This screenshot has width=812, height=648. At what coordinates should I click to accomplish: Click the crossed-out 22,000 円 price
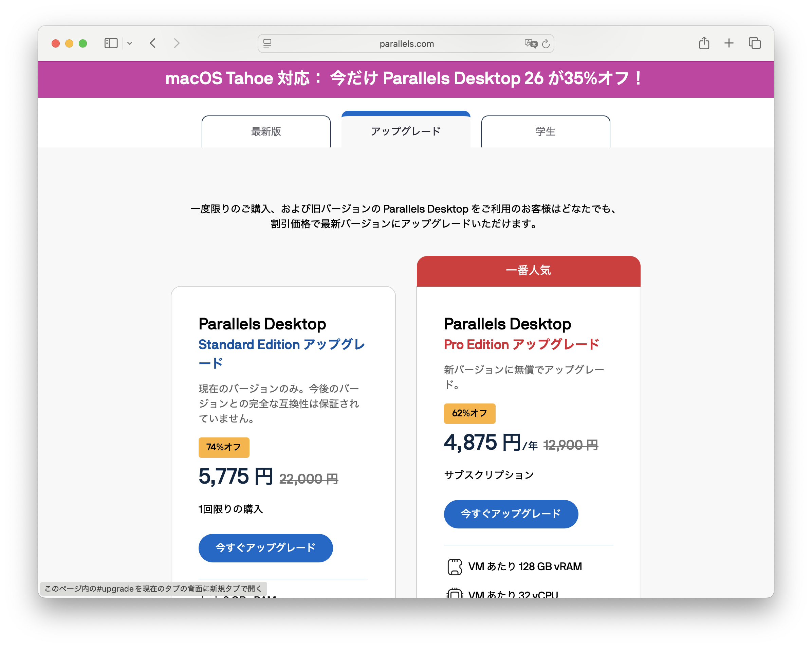(309, 479)
